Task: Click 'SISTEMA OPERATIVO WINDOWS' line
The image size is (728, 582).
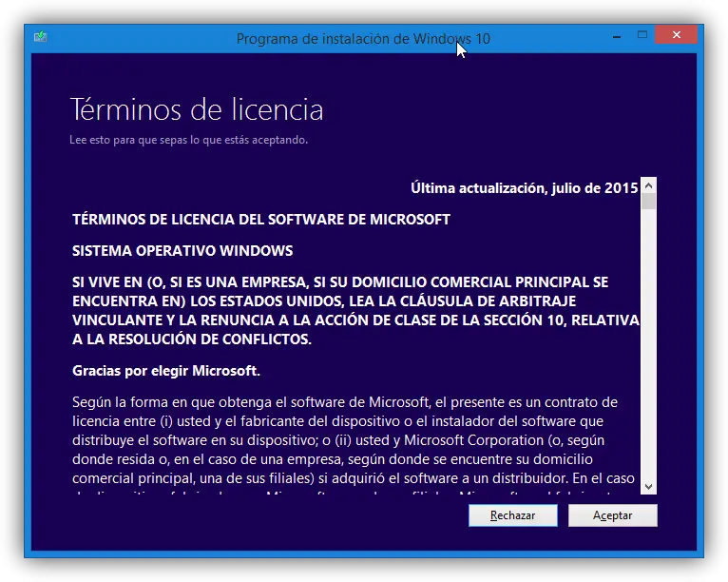Action: pos(182,251)
